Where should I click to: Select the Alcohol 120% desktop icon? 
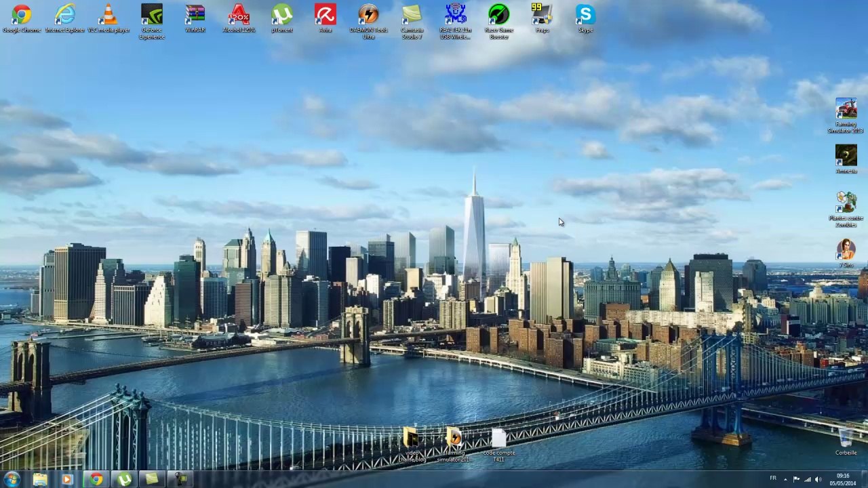[239, 18]
